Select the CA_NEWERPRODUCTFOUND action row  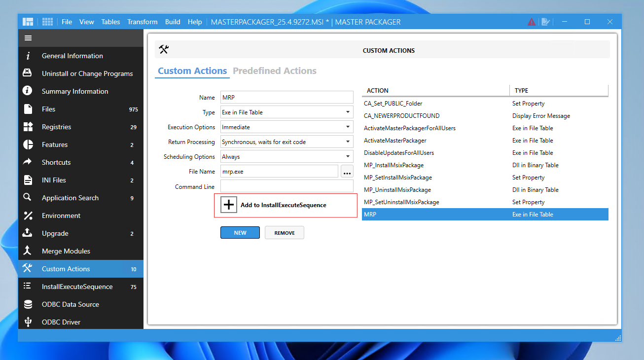485,116
